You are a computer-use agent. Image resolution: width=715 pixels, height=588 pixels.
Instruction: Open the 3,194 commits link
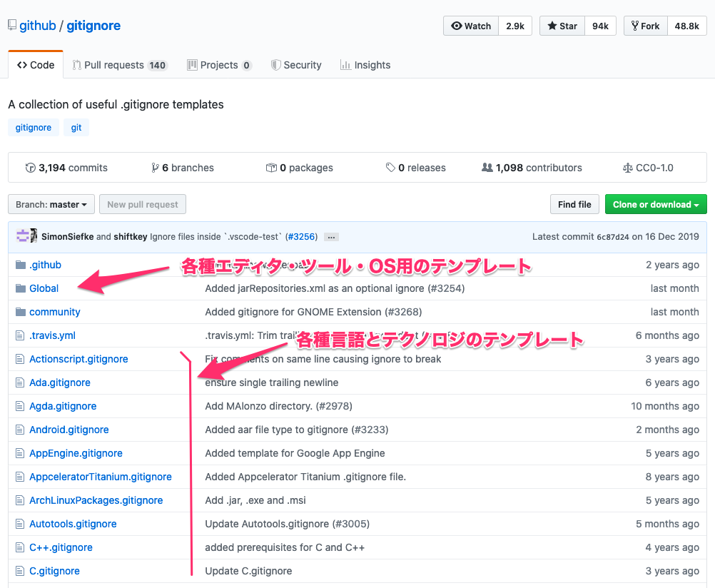(66, 168)
